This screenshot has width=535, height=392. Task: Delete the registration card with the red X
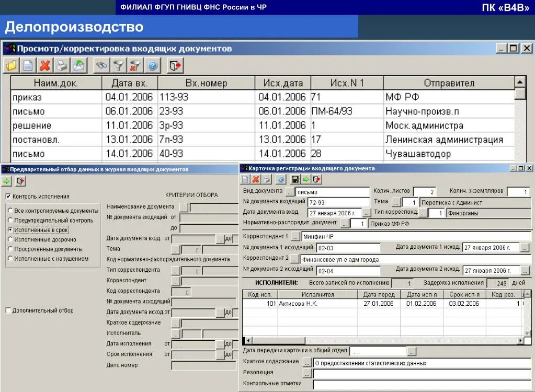(256, 179)
